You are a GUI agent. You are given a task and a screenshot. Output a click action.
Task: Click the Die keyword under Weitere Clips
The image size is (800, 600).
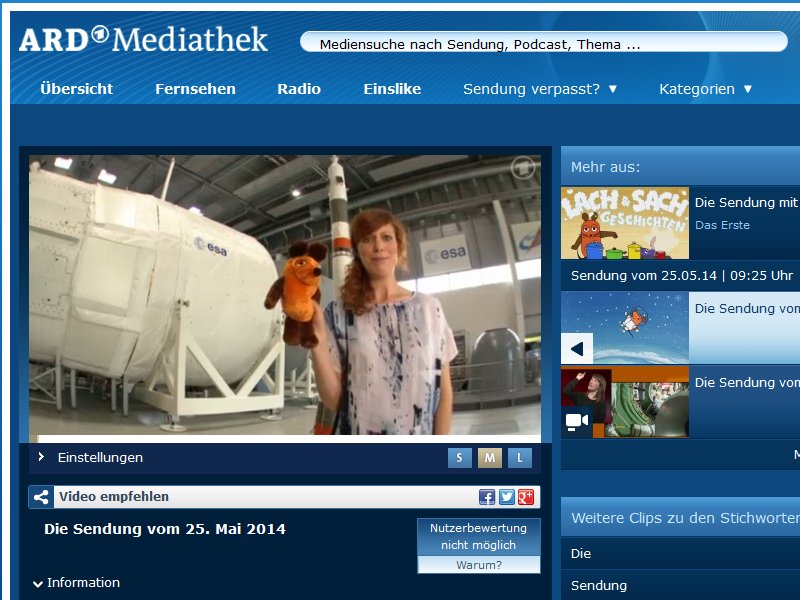click(x=581, y=554)
